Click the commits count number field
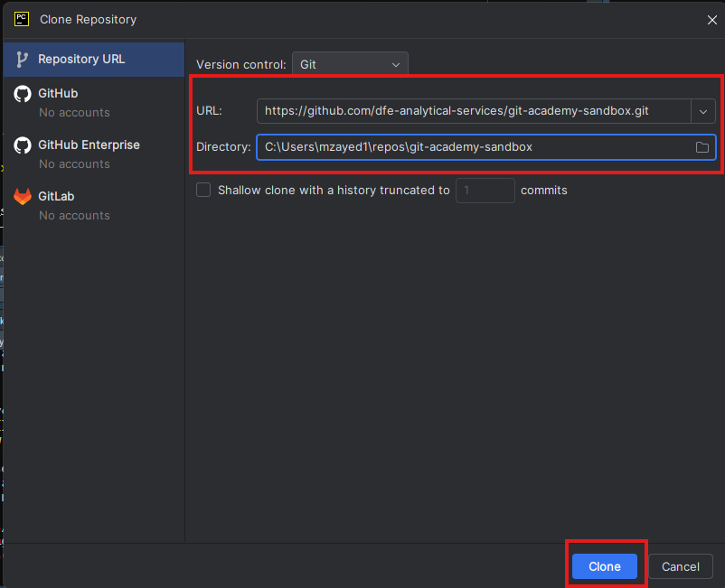This screenshot has width=725, height=588. click(485, 191)
